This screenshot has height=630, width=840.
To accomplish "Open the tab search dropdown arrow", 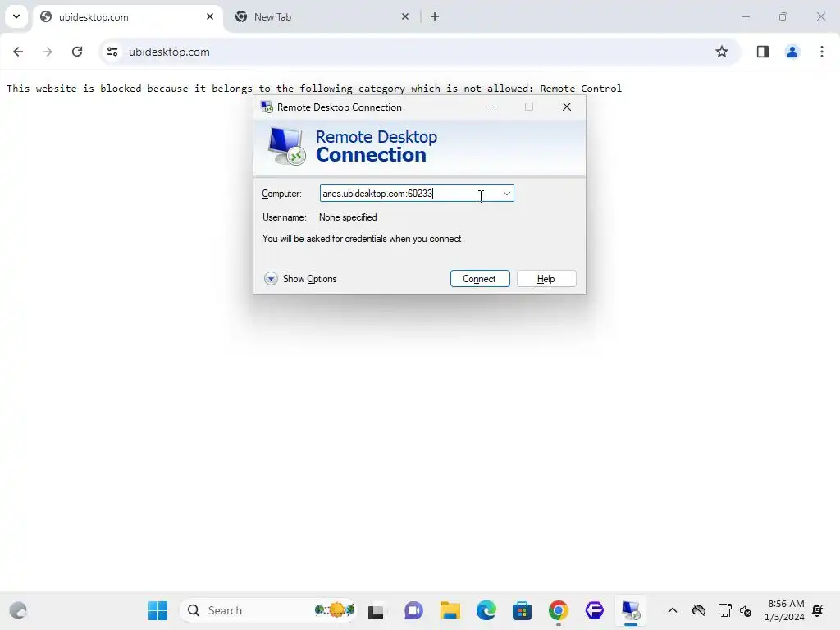I will pos(16,16).
